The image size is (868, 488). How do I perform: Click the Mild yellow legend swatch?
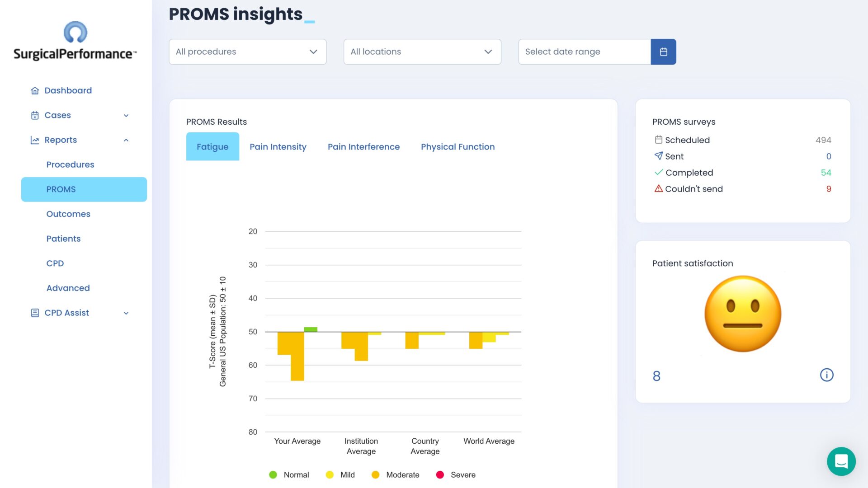(x=330, y=474)
